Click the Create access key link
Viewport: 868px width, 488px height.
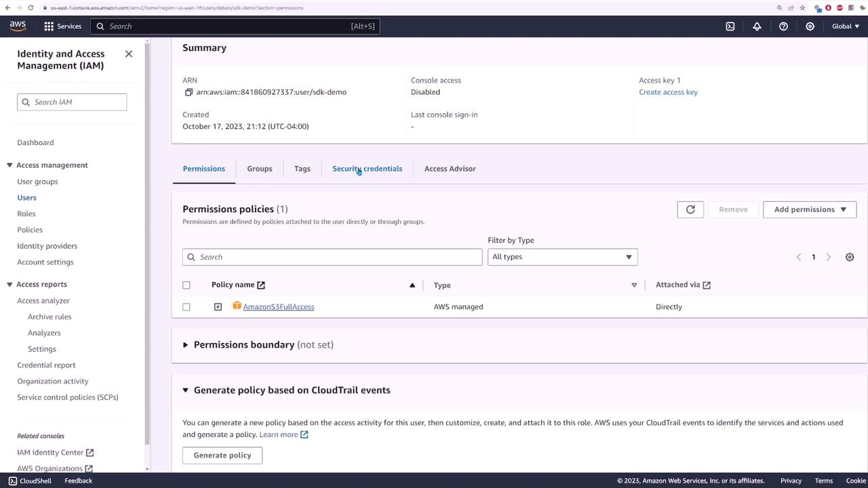[x=668, y=92]
